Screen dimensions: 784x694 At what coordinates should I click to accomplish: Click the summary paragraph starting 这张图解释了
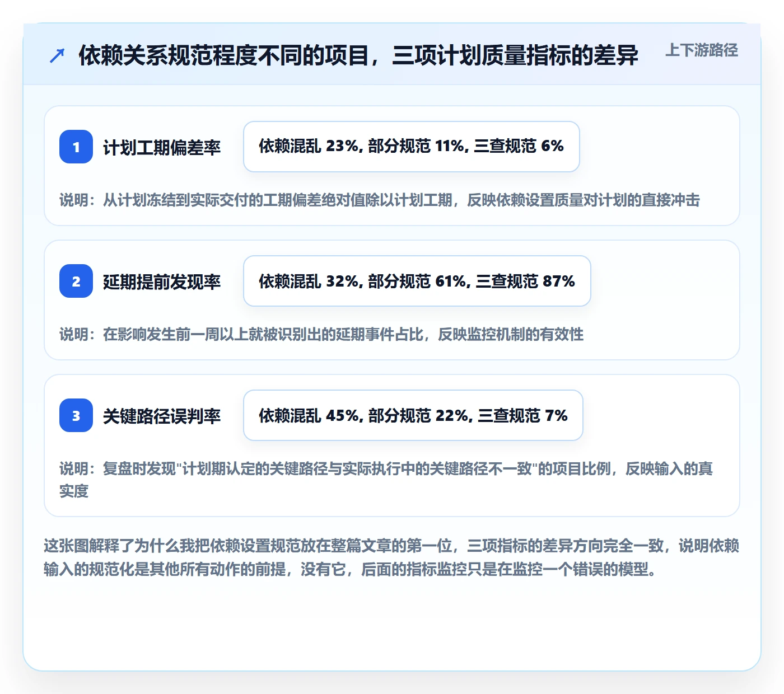coord(391,557)
